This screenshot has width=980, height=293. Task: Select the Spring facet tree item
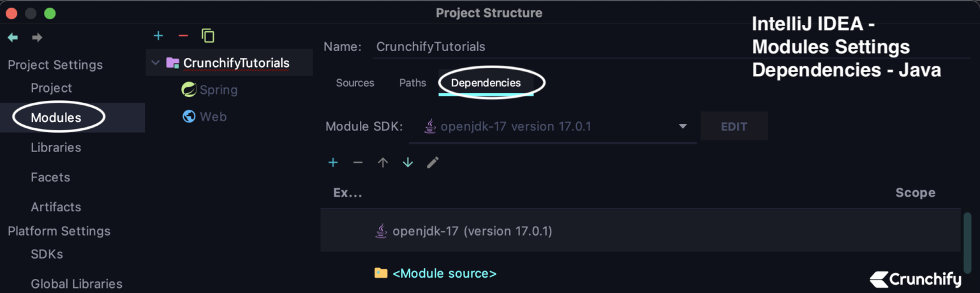point(218,90)
